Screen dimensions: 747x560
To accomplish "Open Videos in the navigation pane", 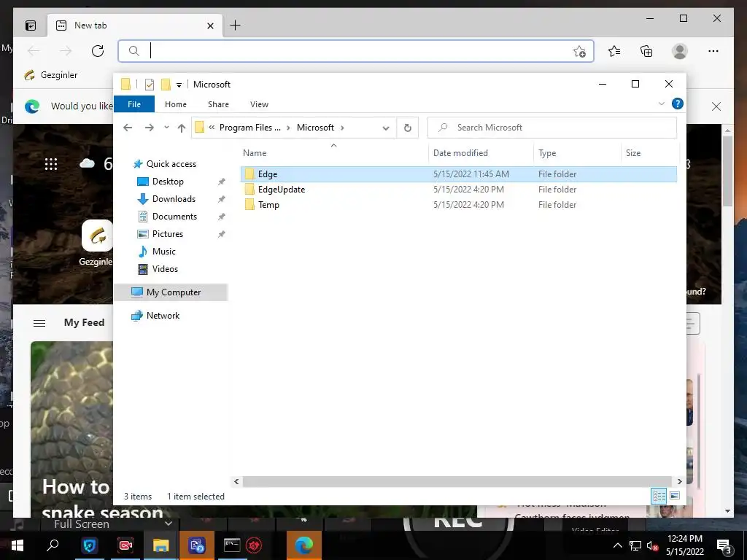I will (165, 269).
